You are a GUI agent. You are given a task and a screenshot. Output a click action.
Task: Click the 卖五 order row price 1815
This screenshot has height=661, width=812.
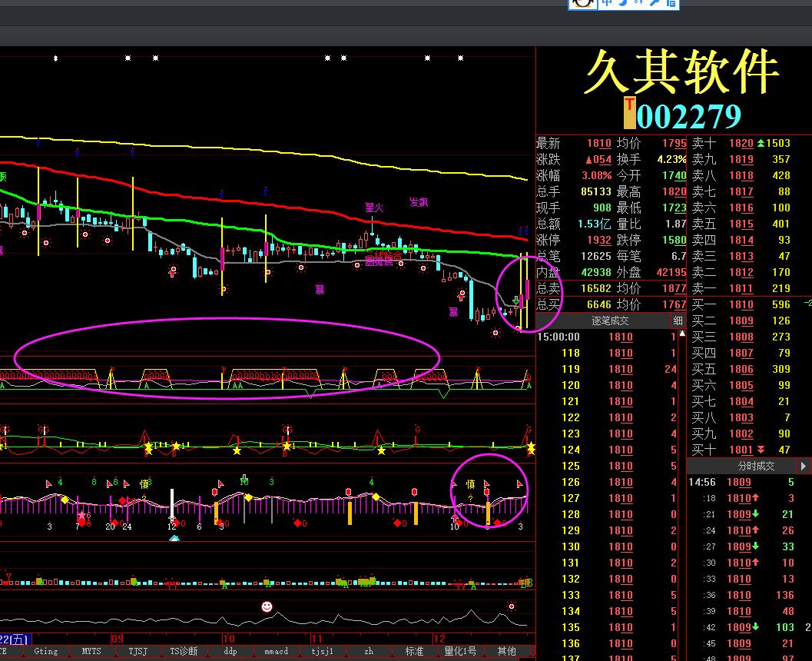(741, 224)
